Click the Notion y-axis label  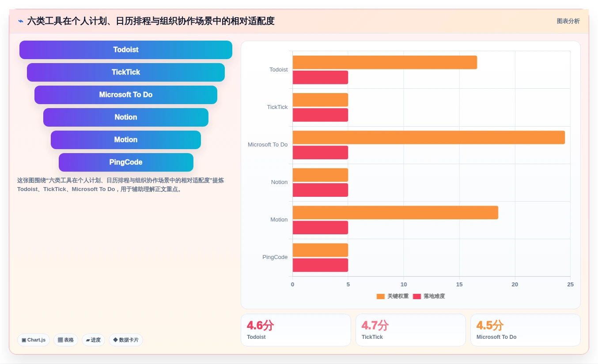click(280, 182)
